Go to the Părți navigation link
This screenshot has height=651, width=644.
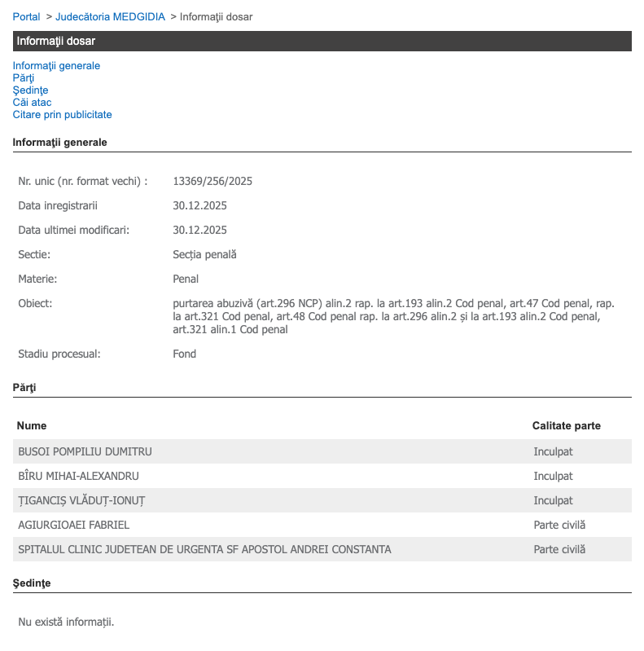(x=24, y=78)
